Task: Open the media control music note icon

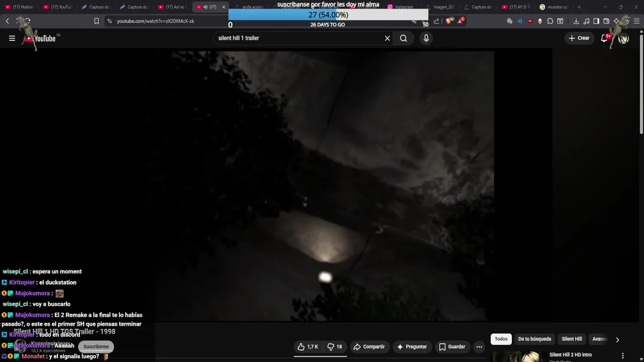Action: 586,21
